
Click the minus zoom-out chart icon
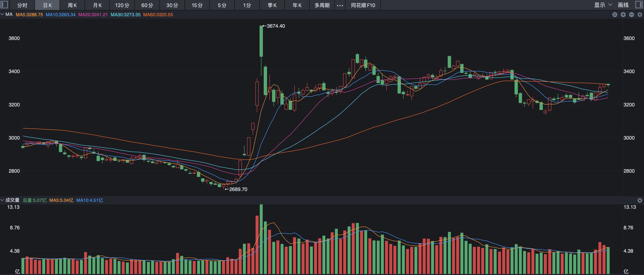631,15
